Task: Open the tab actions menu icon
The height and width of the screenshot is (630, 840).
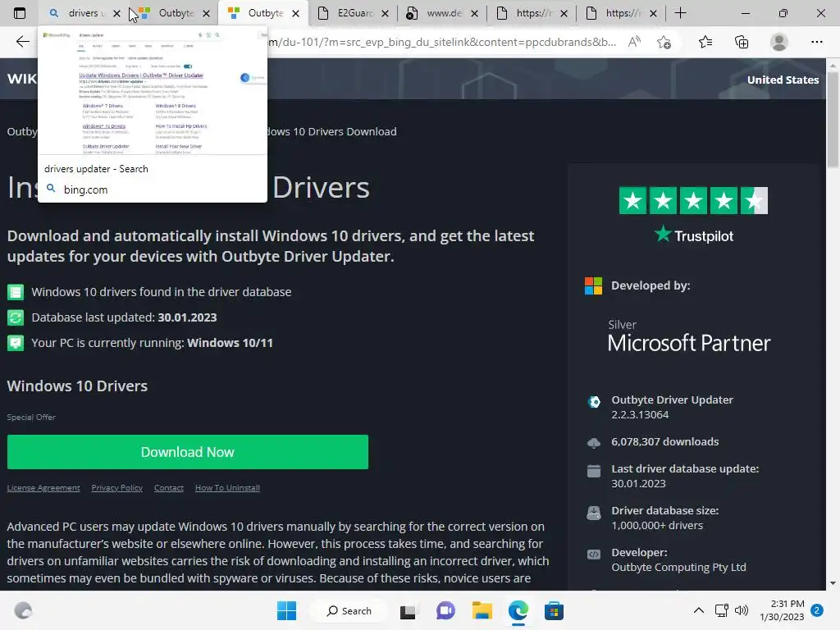Action: [x=20, y=13]
